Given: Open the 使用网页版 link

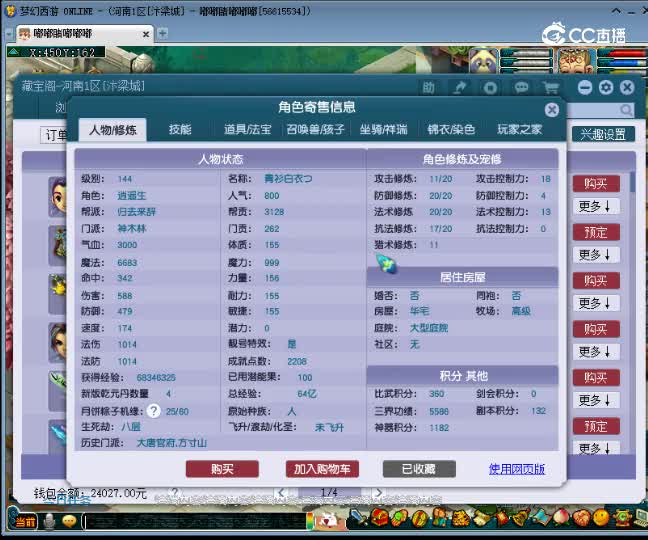Looking at the screenshot, I should click(517, 469).
